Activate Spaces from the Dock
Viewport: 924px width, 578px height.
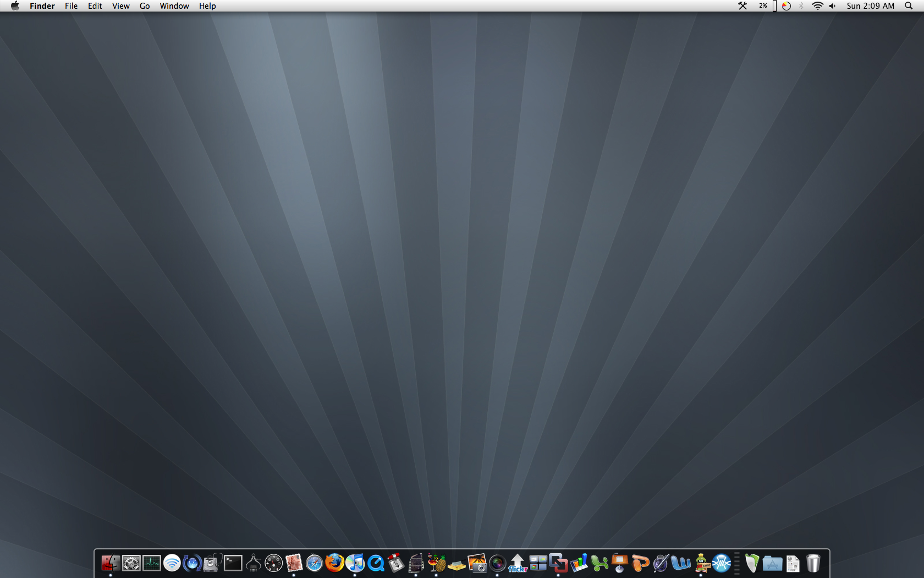(538, 563)
